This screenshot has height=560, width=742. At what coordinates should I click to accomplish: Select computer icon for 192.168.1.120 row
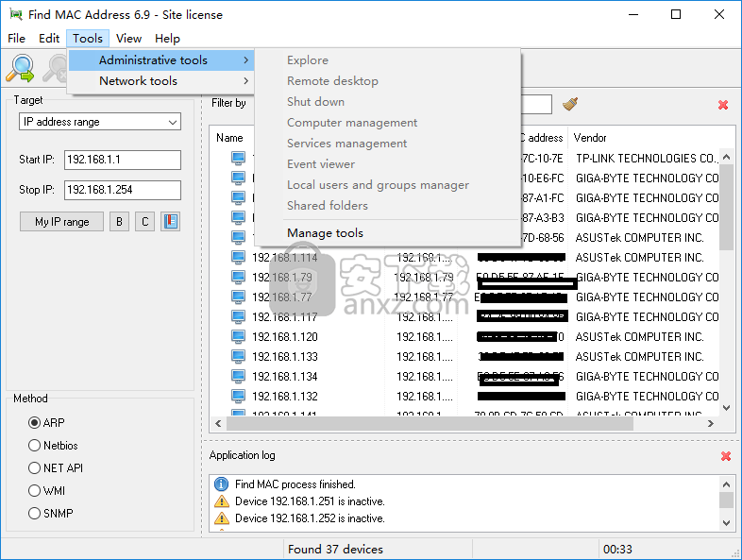point(238,336)
